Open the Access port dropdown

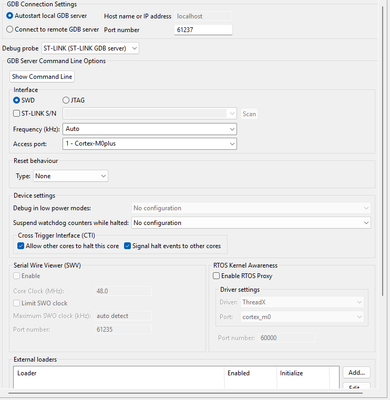(150, 144)
